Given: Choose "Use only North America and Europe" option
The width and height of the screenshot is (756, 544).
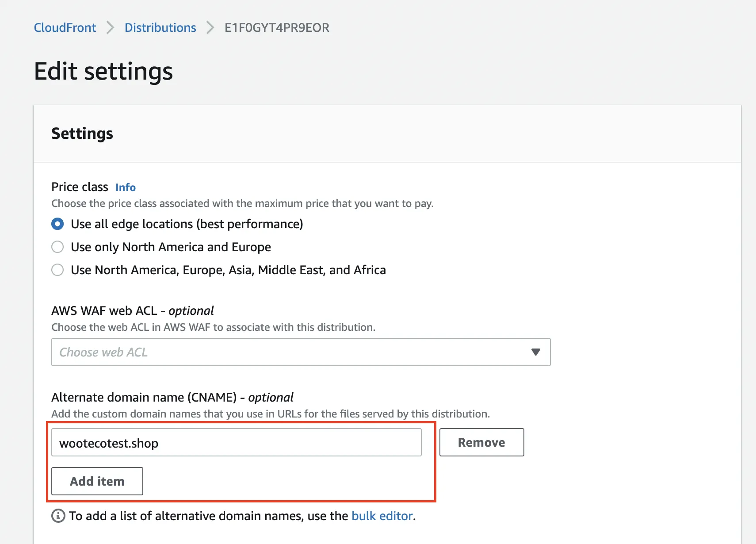Looking at the screenshot, I should click(57, 247).
